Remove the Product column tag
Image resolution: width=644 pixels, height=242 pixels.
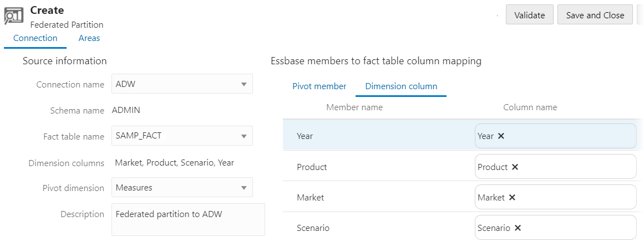(x=515, y=167)
